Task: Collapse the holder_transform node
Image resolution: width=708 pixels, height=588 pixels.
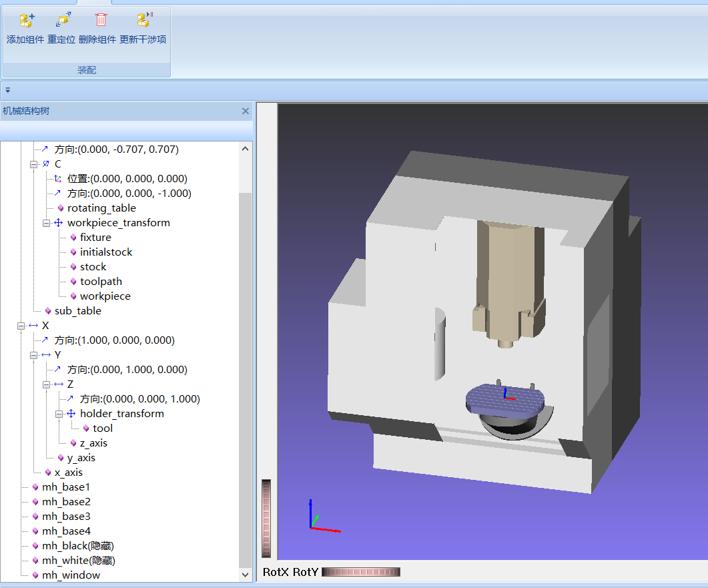Action: pos(59,414)
